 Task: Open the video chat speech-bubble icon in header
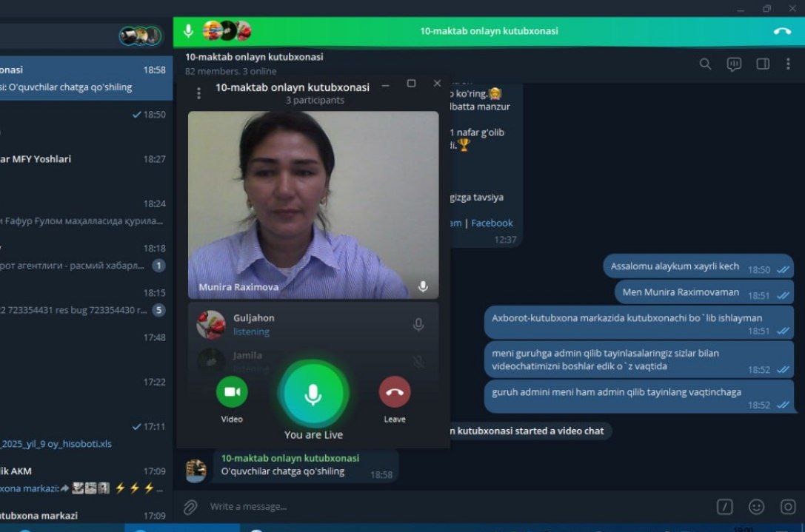pos(734,64)
